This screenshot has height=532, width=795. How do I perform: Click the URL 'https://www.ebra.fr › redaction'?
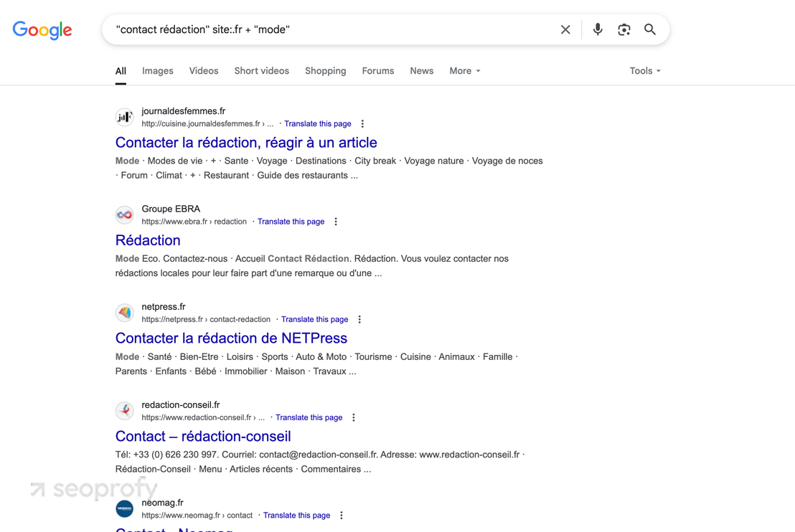[194, 222]
